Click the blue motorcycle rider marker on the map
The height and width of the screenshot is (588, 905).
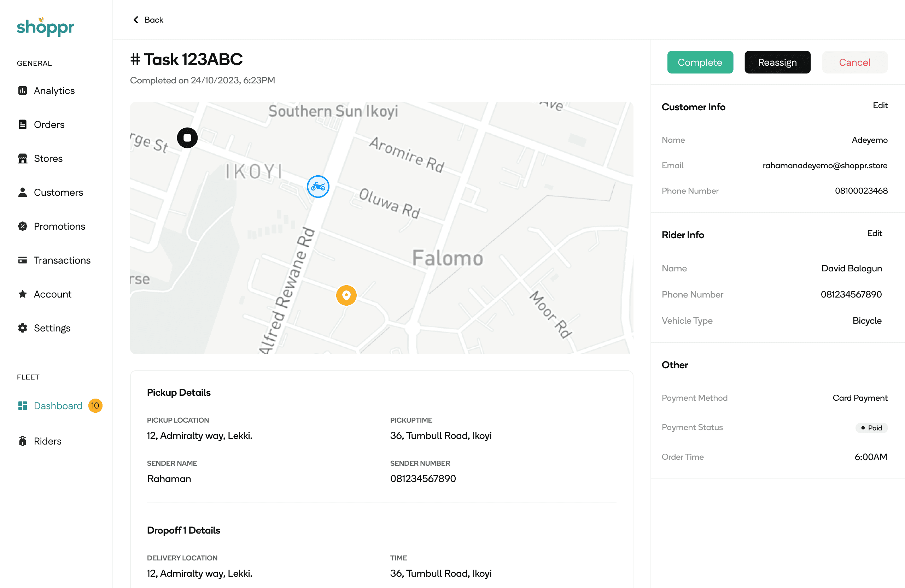(318, 187)
